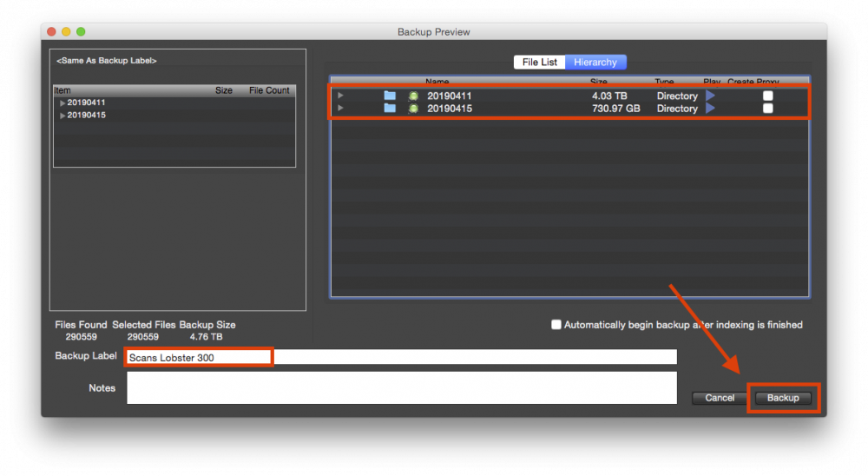Toggle automatically begin backup after indexing

coord(556,325)
